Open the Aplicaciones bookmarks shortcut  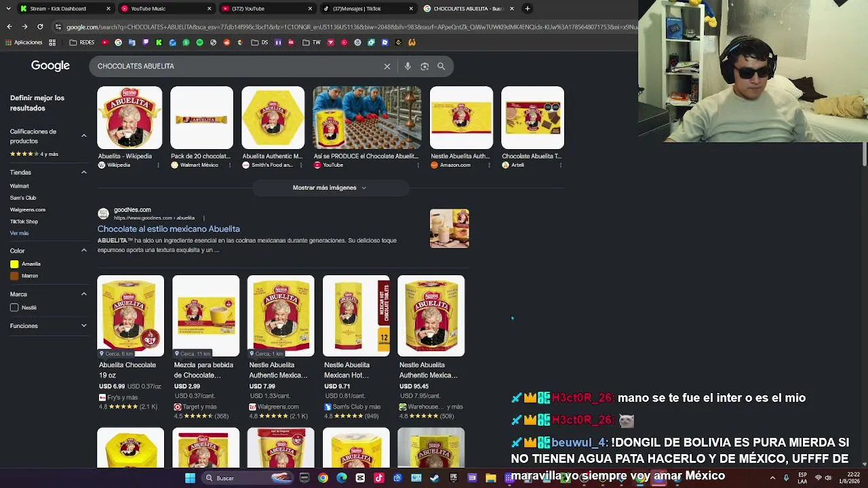coord(24,43)
